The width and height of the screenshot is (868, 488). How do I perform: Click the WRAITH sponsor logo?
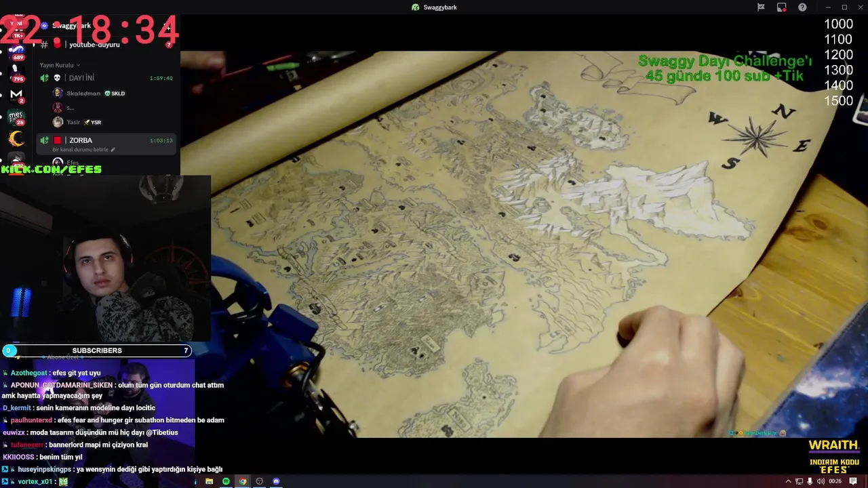pyautogui.click(x=833, y=445)
